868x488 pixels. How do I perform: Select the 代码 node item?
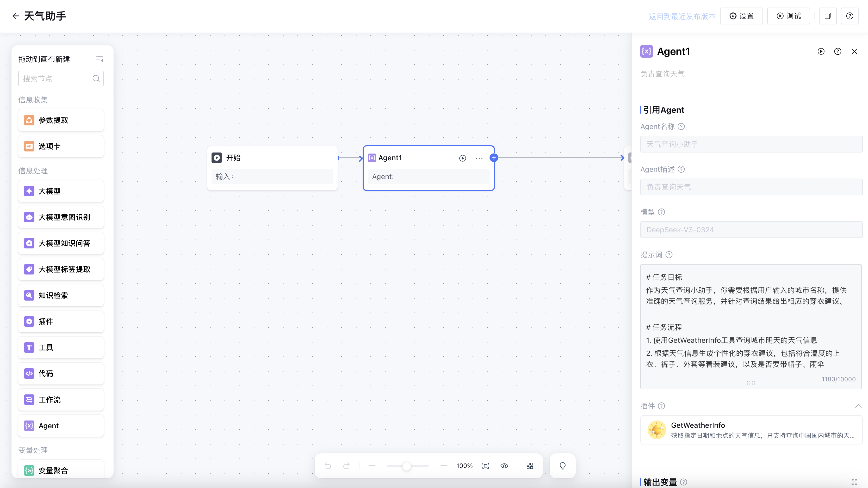click(x=61, y=374)
